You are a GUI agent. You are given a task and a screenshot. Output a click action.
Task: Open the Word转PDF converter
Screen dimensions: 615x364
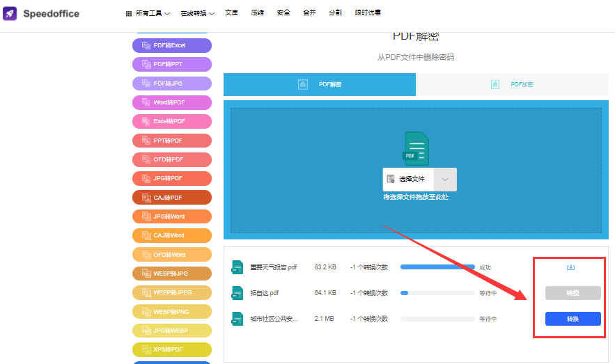coord(172,102)
